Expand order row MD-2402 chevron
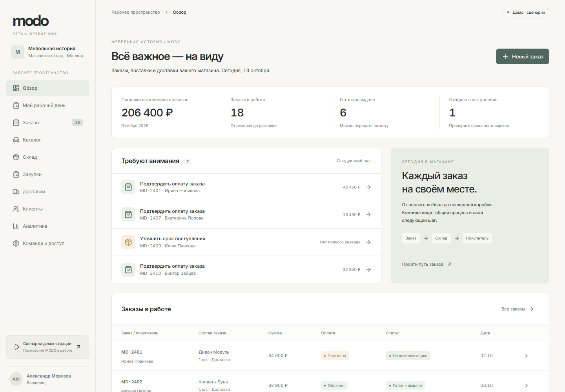 [527, 386]
